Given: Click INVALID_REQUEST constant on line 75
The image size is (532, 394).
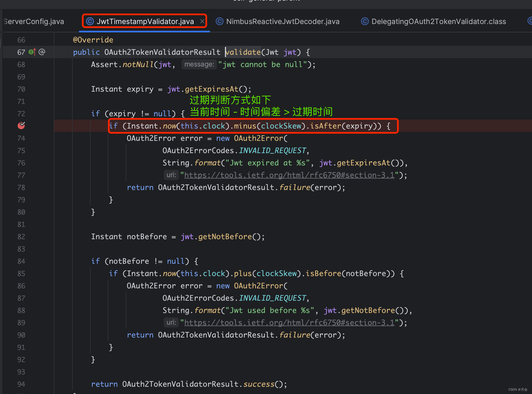Looking at the screenshot, I should 272,151.
